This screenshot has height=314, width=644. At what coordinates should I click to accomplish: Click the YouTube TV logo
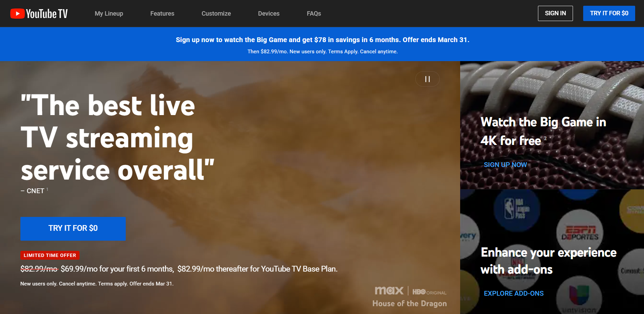(39, 14)
